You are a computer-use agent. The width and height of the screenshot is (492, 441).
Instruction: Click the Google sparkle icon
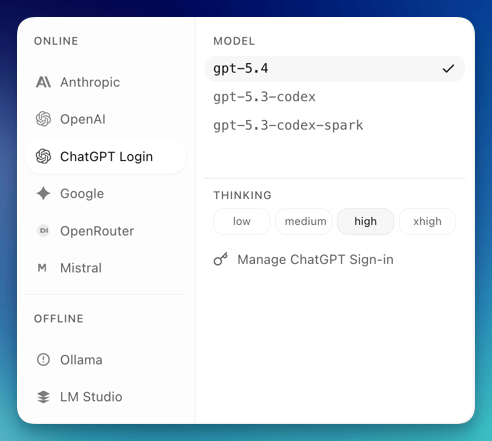(x=43, y=194)
